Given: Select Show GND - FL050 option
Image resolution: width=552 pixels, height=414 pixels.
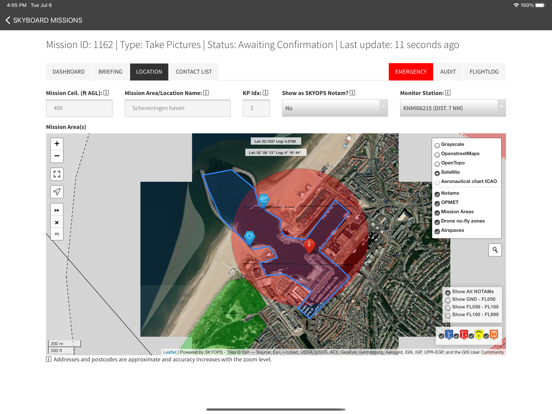Looking at the screenshot, I should point(448,300).
